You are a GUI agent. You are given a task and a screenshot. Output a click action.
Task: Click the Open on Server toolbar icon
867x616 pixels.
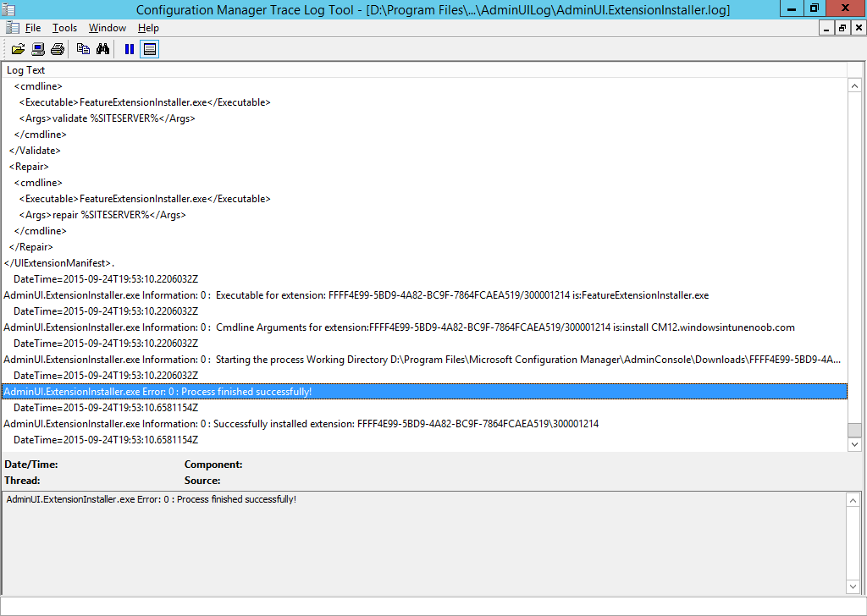pos(37,49)
